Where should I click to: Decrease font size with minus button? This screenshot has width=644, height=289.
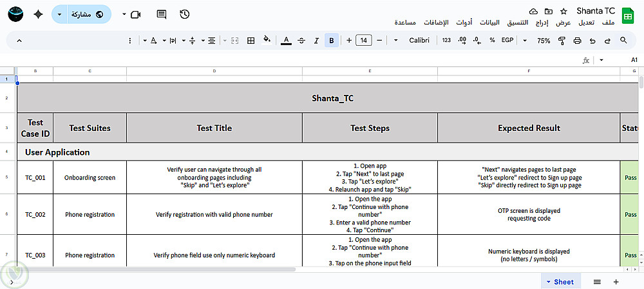[379, 41]
